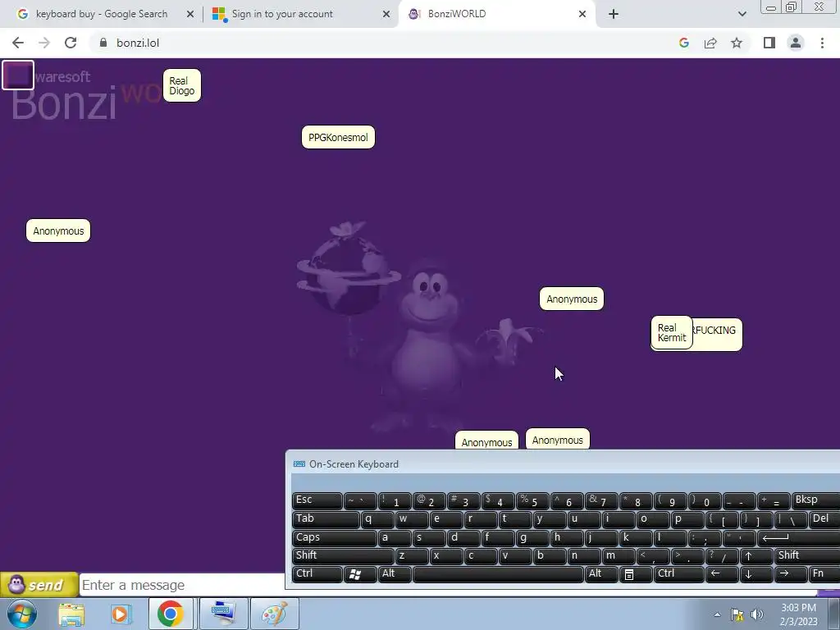Screen dimensions: 840x630
Task: Click the q key on On-Screen Keyboard
Action: 377,519
